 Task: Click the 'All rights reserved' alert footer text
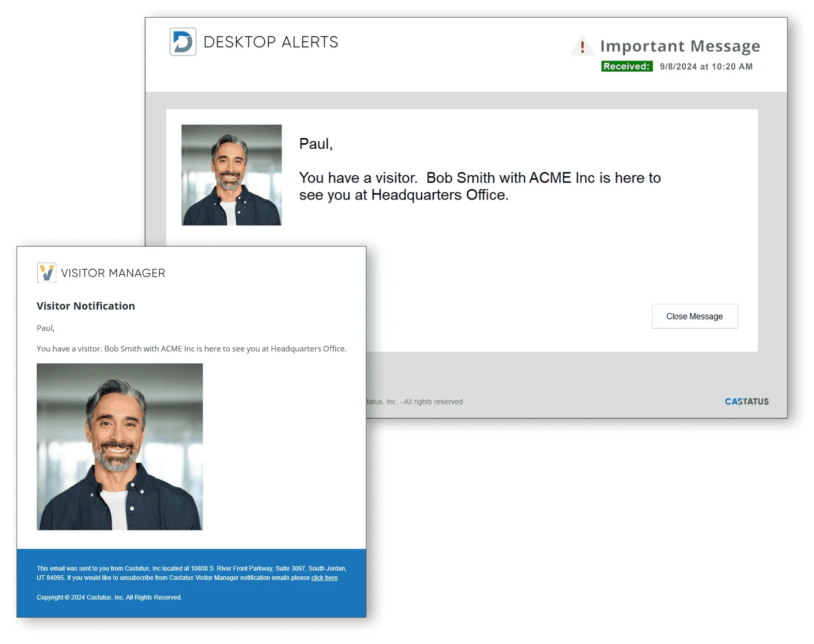433,402
